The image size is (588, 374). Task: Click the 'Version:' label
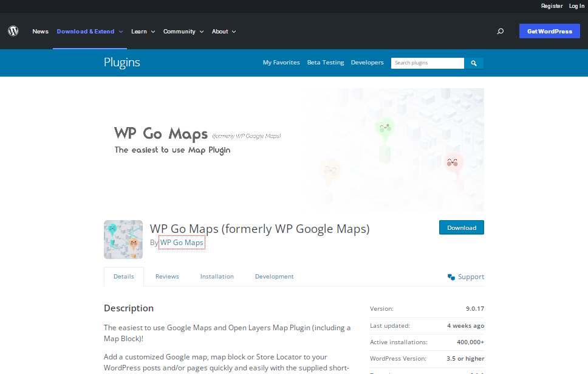click(381, 309)
